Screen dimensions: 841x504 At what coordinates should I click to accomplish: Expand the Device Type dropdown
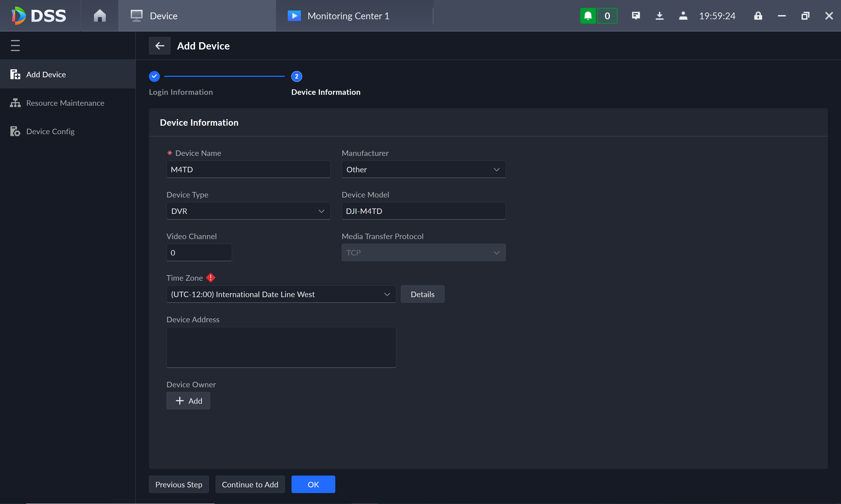point(248,211)
